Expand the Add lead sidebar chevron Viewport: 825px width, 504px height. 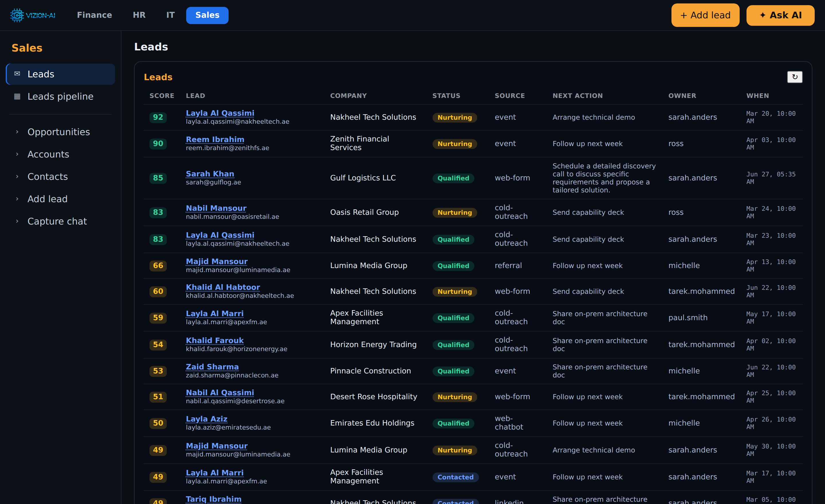click(17, 199)
